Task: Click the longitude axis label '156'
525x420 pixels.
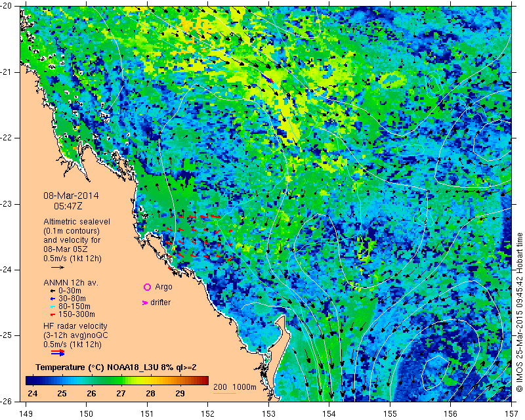Action: pos(451,414)
